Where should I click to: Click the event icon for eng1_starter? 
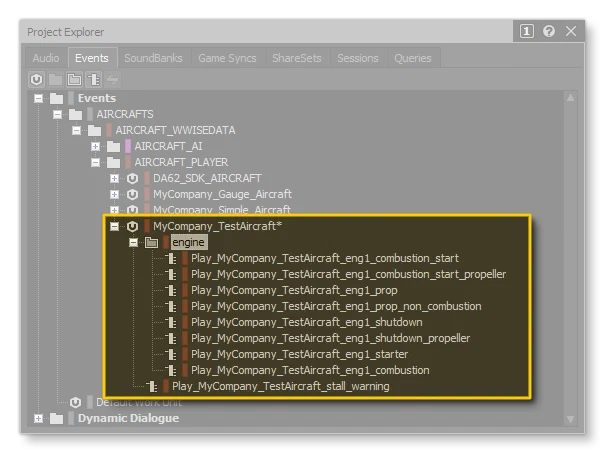point(171,354)
